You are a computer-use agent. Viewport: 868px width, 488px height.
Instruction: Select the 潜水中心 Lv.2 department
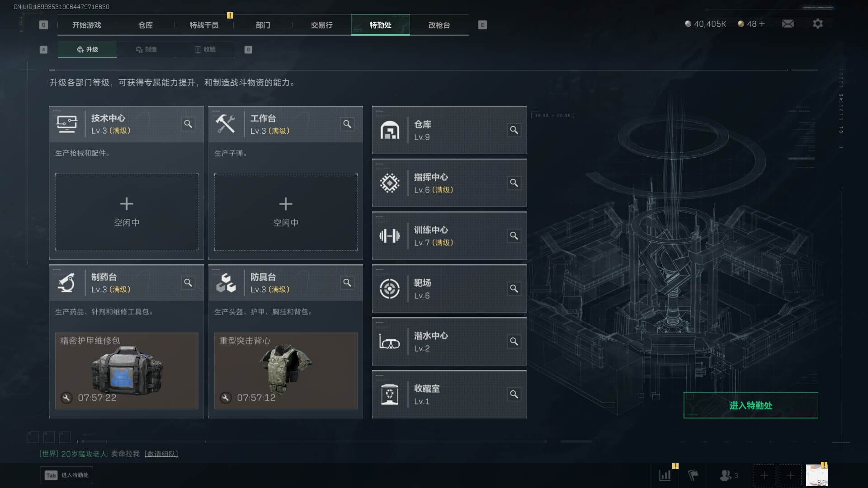(x=449, y=342)
